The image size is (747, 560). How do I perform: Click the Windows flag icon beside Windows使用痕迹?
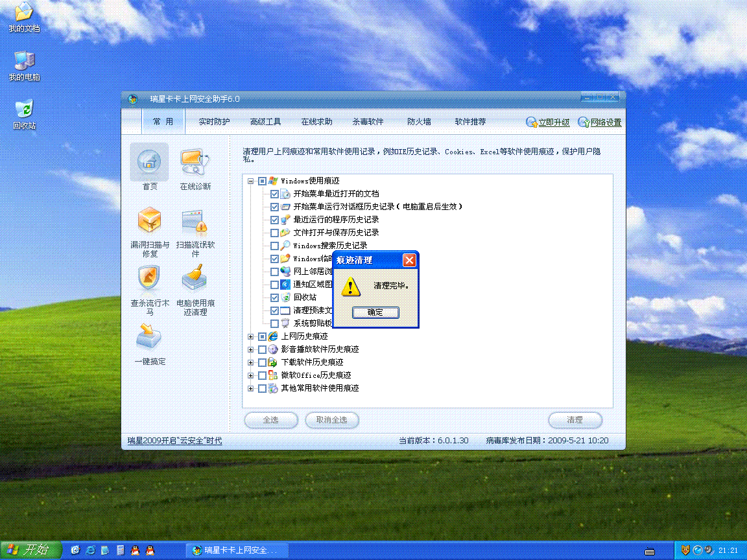pos(273,181)
